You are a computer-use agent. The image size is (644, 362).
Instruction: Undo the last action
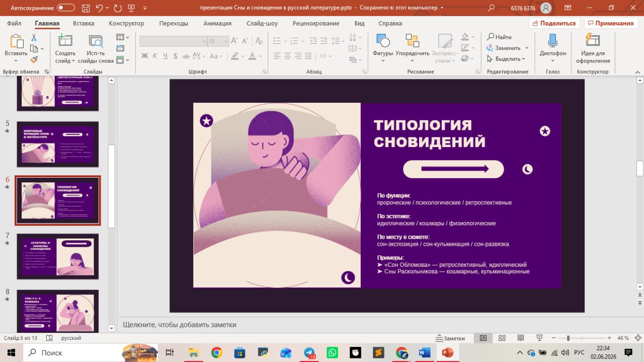click(100, 8)
